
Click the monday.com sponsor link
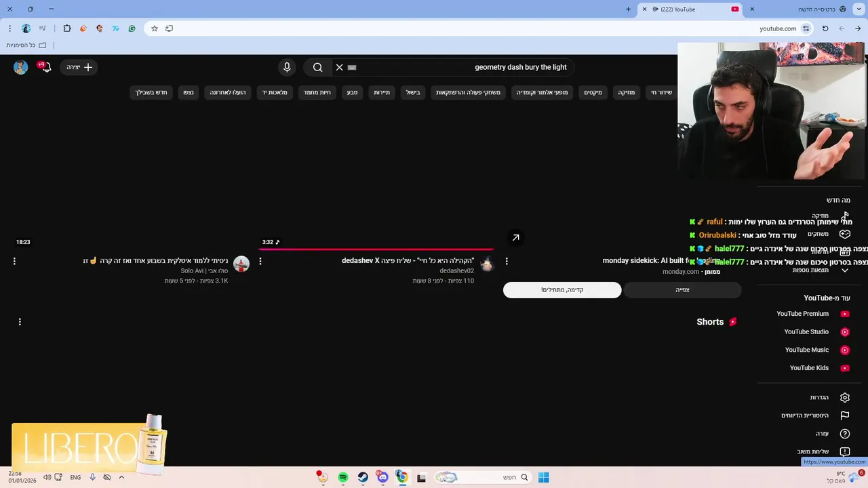pyautogui.click(x=681, y=272)
